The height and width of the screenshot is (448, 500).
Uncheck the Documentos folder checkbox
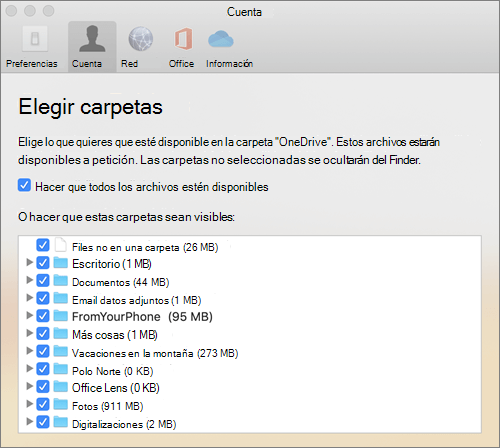[x=43, y=281]
